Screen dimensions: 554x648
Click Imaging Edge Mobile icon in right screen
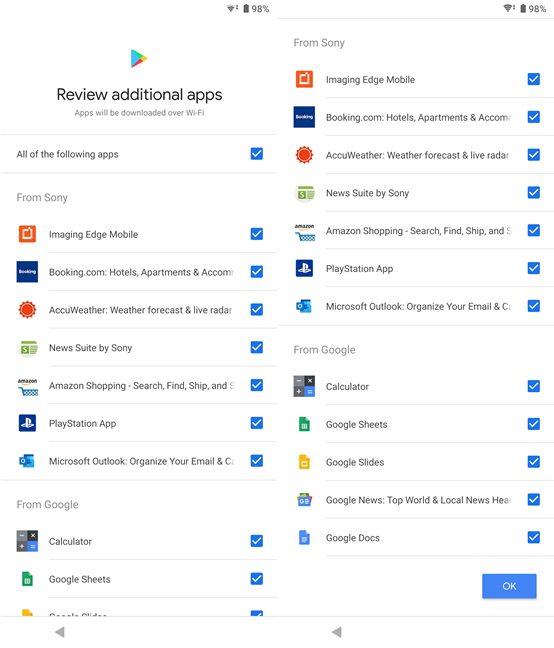tap(304, 79)
